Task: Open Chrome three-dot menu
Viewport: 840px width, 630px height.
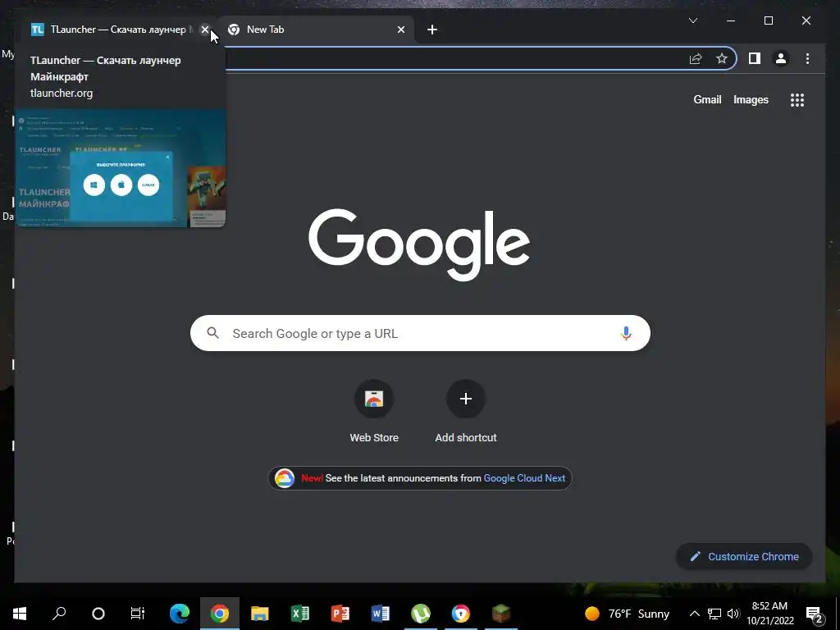Action: tap(807, 58)
